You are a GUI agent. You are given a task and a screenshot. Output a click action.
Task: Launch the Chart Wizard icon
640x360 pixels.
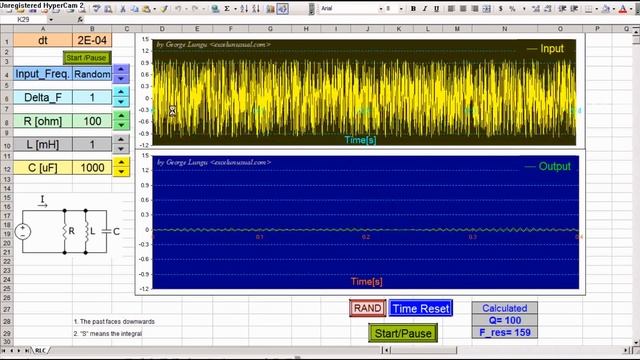pyautogui.click(x=270, y=8)
